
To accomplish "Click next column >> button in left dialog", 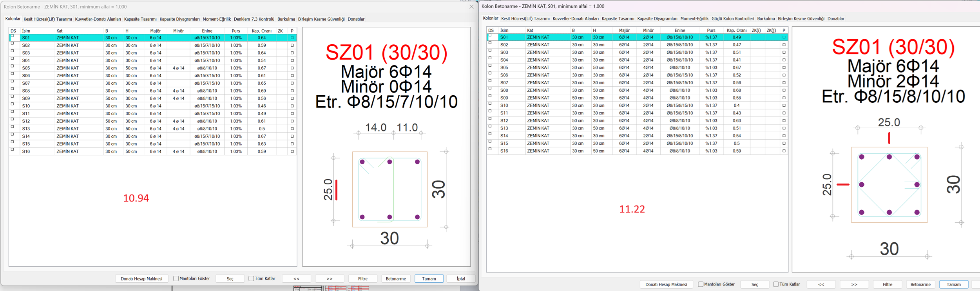I will [329, 279].
